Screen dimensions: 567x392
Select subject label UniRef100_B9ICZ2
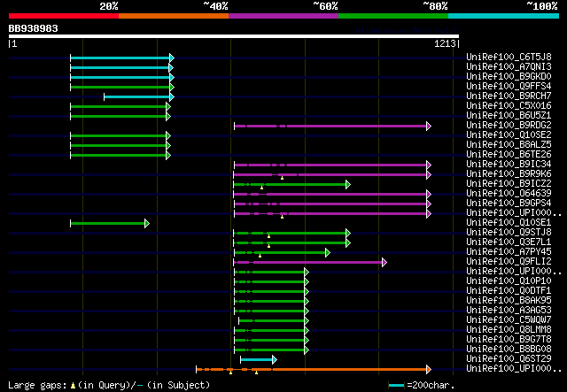pos(509,183)
